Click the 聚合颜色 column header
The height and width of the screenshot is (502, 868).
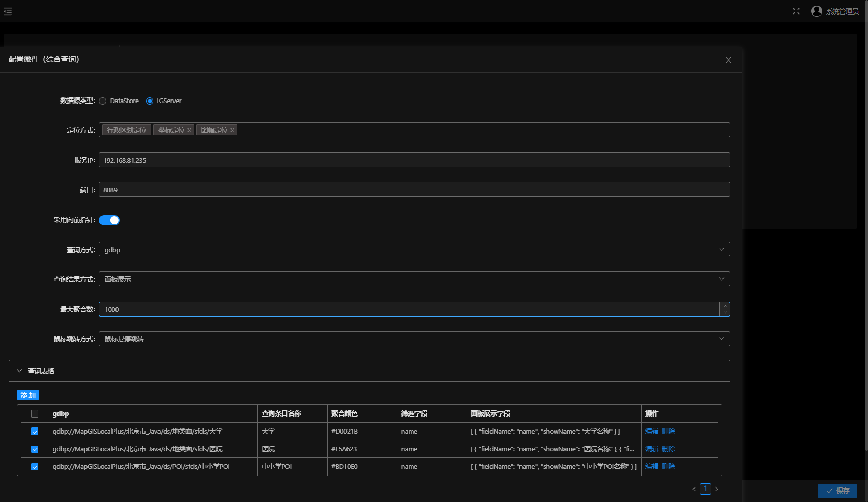pos(344,413)
